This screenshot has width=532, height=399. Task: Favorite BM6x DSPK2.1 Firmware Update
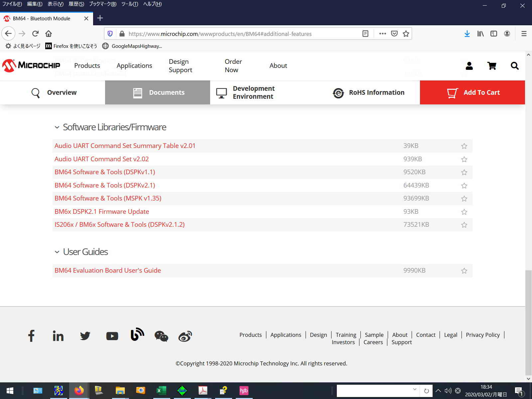(x=464, y=212)
